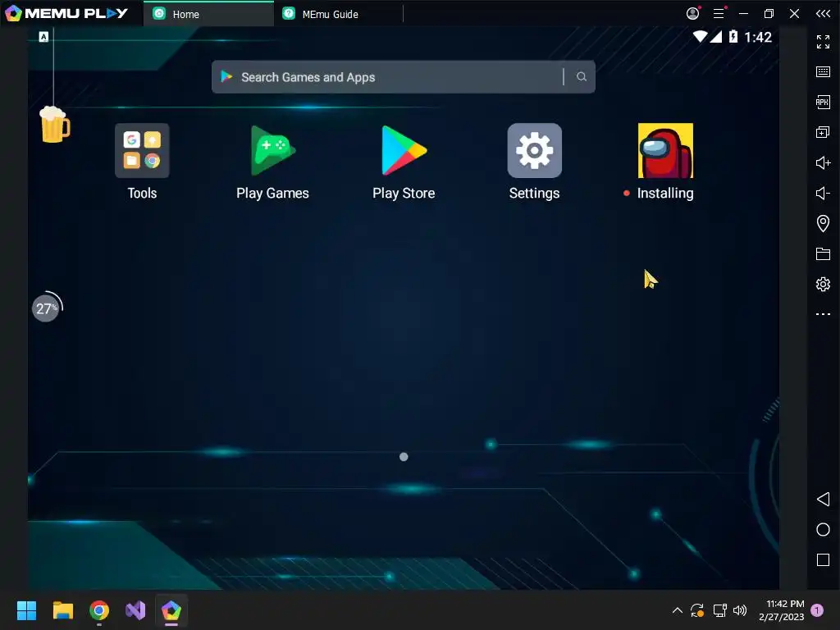Click the beer mug floating icon

(x=55, y=125)
